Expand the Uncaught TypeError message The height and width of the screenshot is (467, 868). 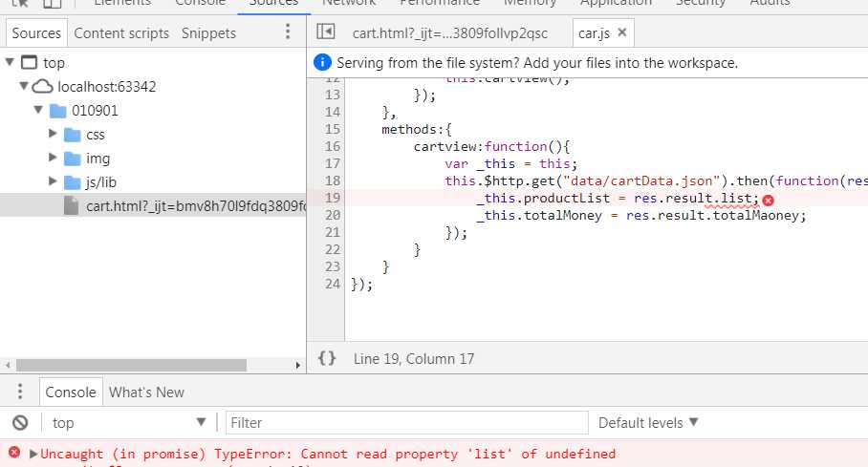pyautogui.click(x=33, y=454)
